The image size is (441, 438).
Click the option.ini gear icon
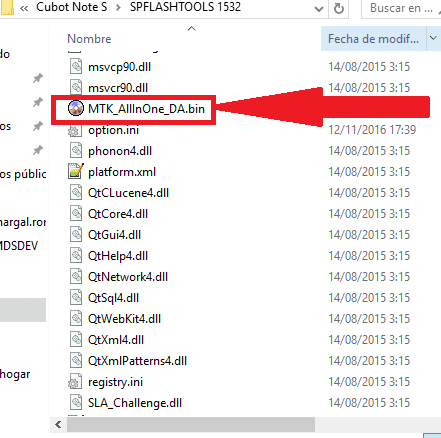[74, 130]
